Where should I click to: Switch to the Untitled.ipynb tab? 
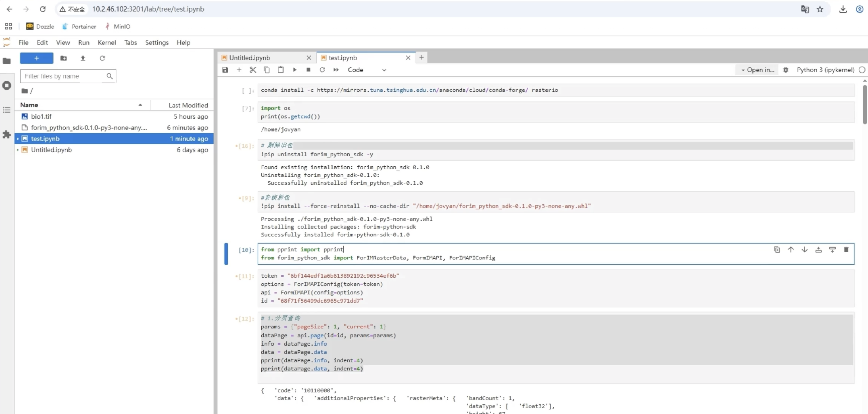coord(249,58)
